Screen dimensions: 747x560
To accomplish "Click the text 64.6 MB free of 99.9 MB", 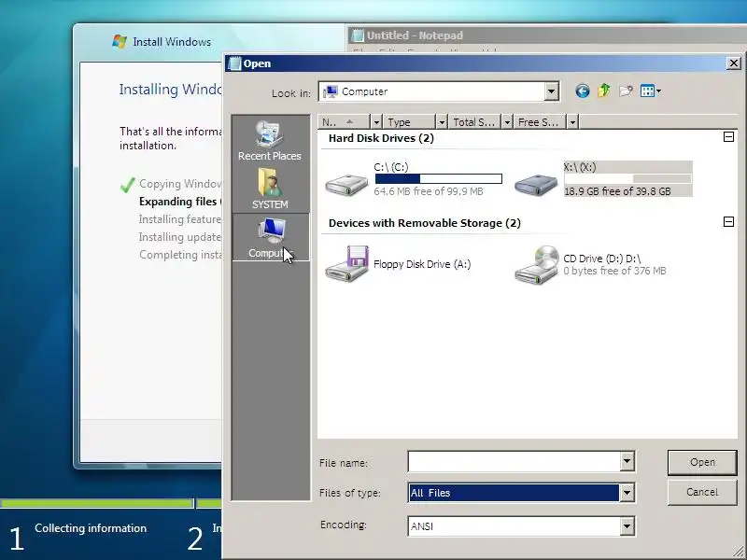I will pos(429,191).
